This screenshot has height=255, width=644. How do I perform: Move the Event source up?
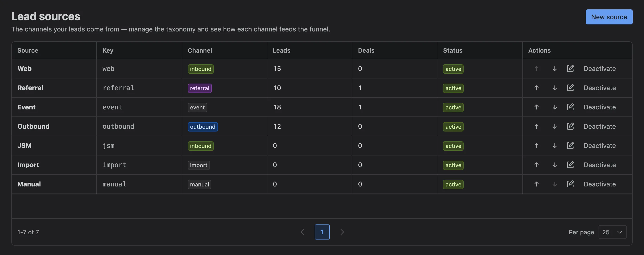(x=536, y=107)
